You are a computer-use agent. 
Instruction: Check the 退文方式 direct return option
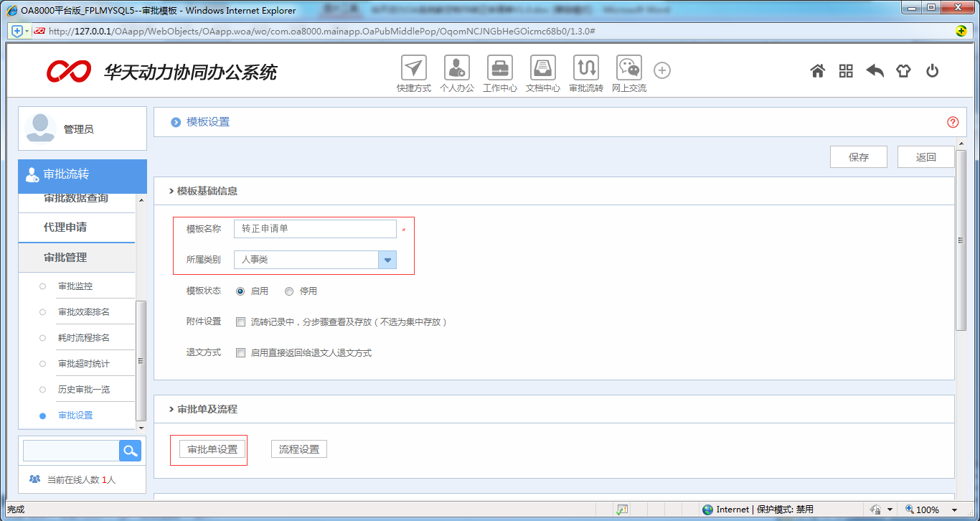click(240, 352)
